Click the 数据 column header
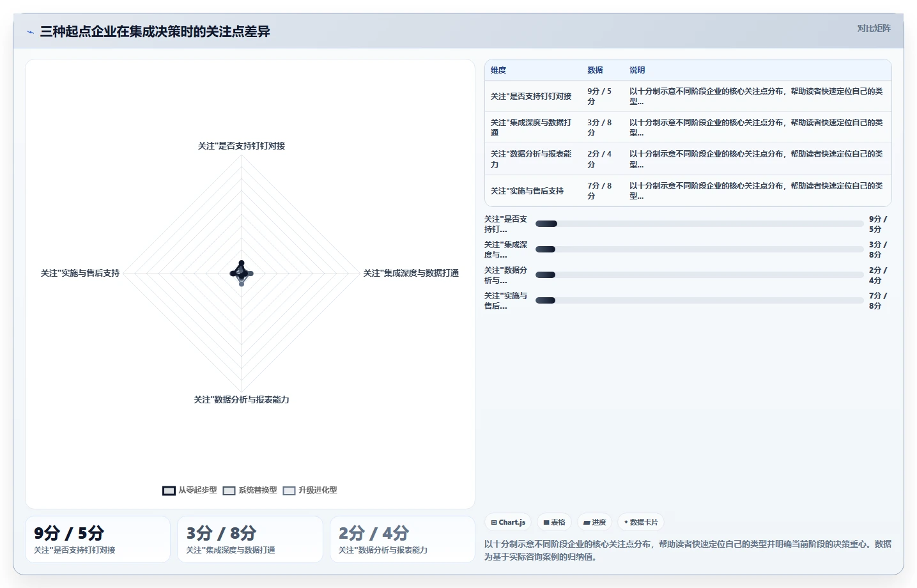The image size is (917, 588). [595, 70]
